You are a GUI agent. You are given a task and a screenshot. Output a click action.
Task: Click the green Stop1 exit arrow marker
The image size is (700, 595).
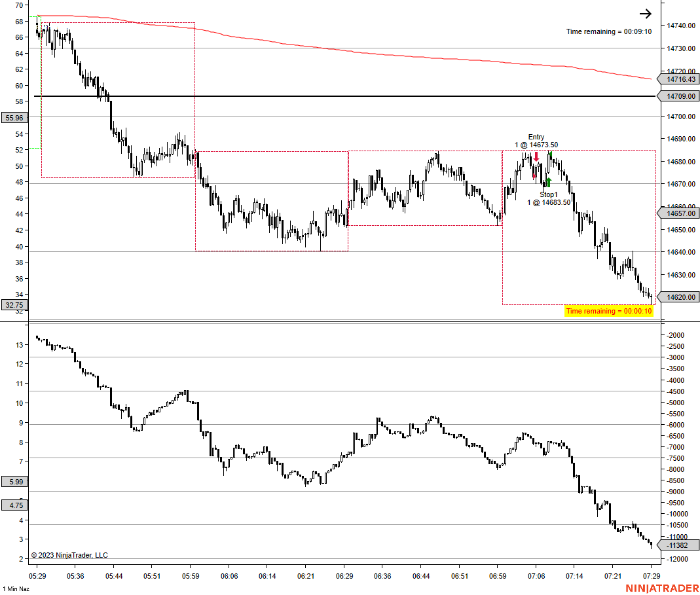[x=549, y=182]
